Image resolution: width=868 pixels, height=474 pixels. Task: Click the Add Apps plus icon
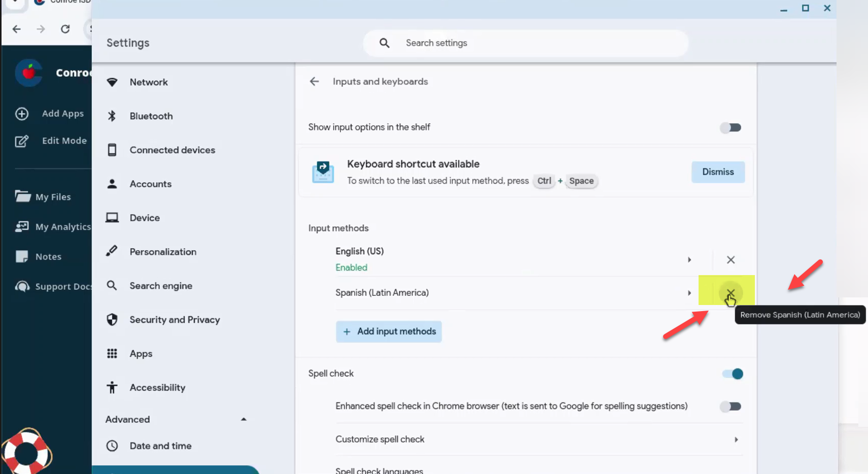tap(22, 114)
